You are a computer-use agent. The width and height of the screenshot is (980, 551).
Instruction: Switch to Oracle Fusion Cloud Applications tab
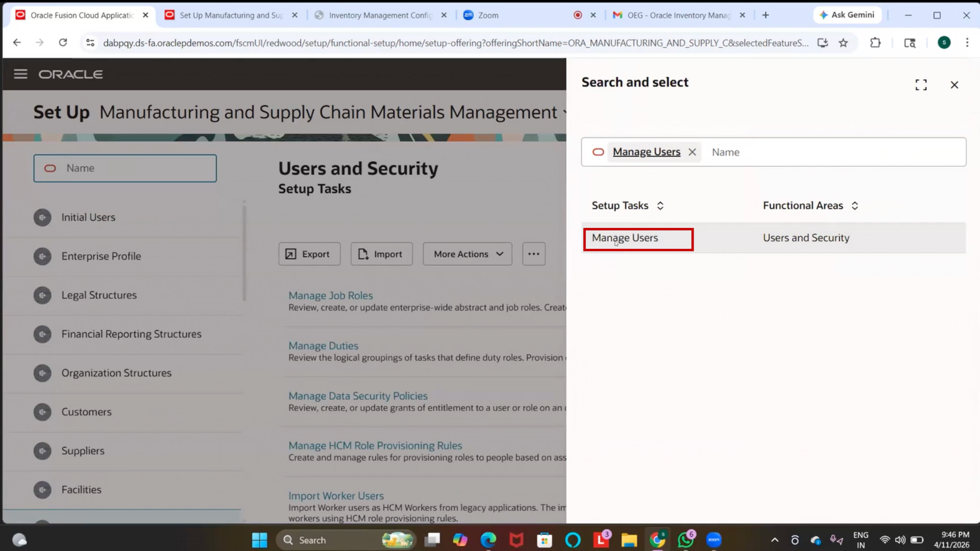pos(82,15)
